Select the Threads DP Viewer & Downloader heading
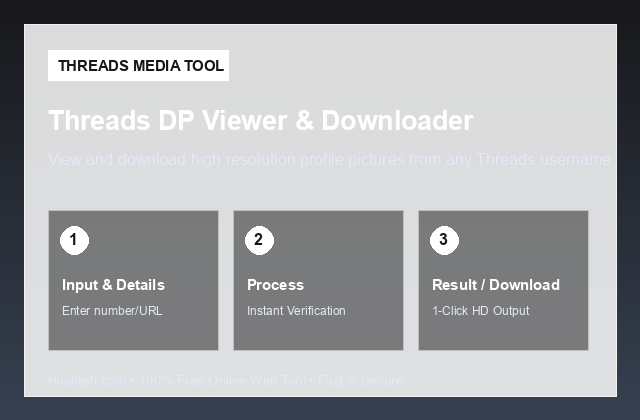Screen dimensions: 640x420 click(261, 120)
